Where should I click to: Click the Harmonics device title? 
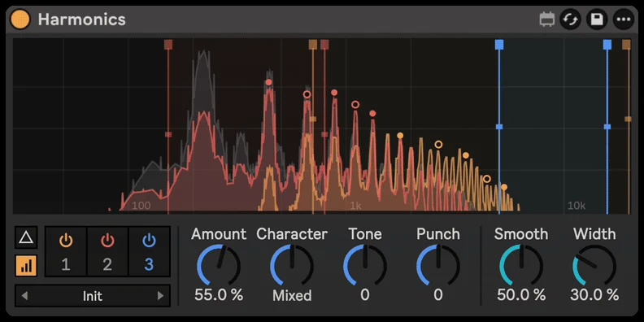pos(82,20)
